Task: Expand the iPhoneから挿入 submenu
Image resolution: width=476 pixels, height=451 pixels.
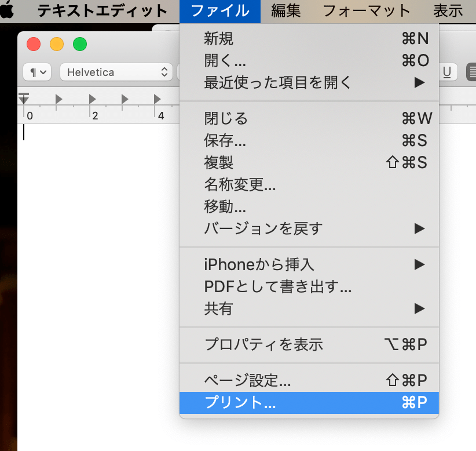Action: click(x=419, y=264)
